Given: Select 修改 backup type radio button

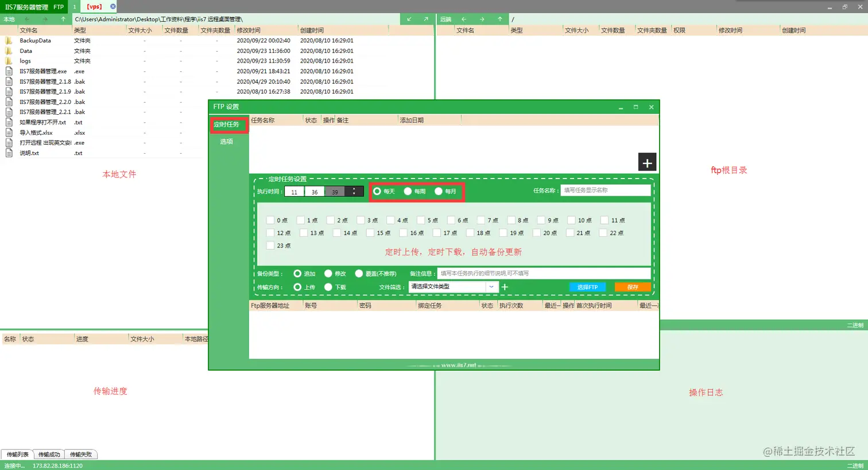Looking at the screenshot, I should point(328,274).
